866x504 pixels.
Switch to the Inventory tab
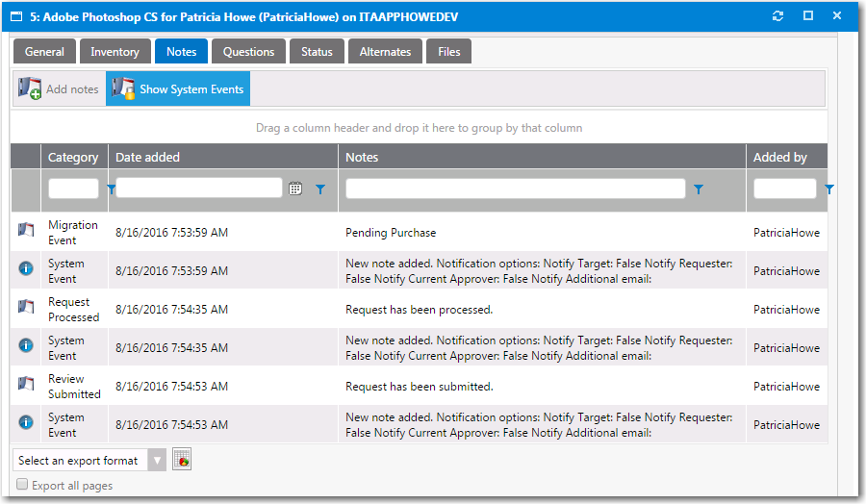(115, 52)
